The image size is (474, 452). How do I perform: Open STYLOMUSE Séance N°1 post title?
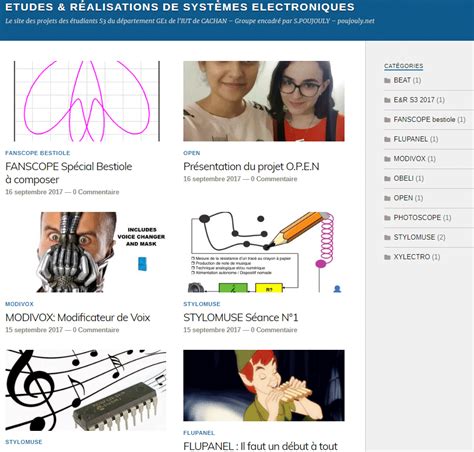coord(241,317)
